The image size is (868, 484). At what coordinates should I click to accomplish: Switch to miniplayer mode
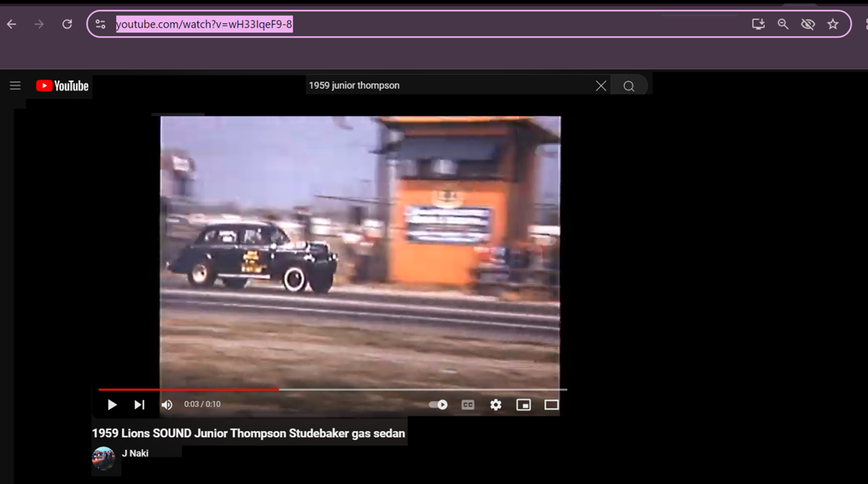click(524, 405)
